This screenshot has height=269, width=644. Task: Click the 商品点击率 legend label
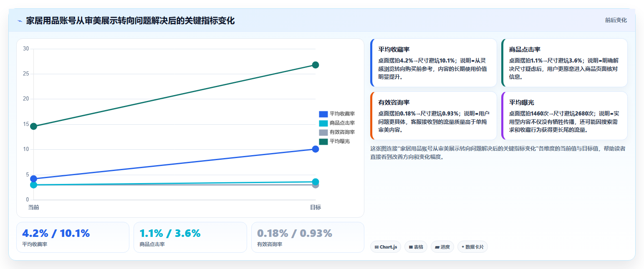pos(342,123)
